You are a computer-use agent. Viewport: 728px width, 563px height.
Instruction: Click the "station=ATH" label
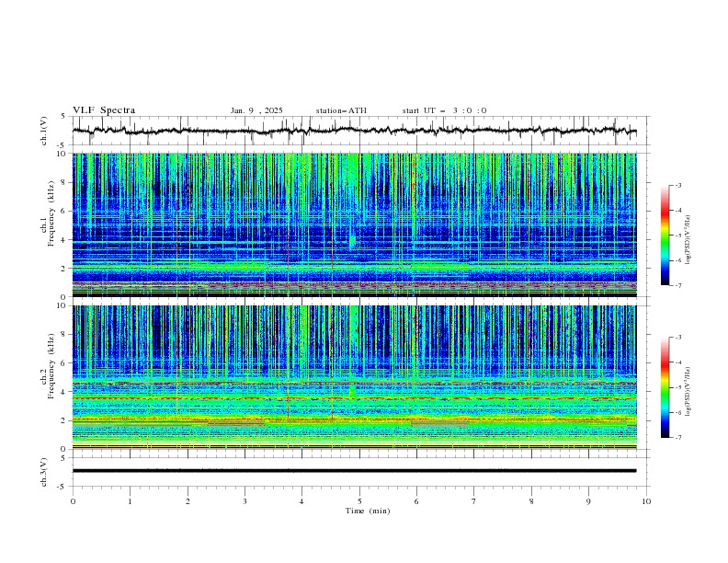341,110
